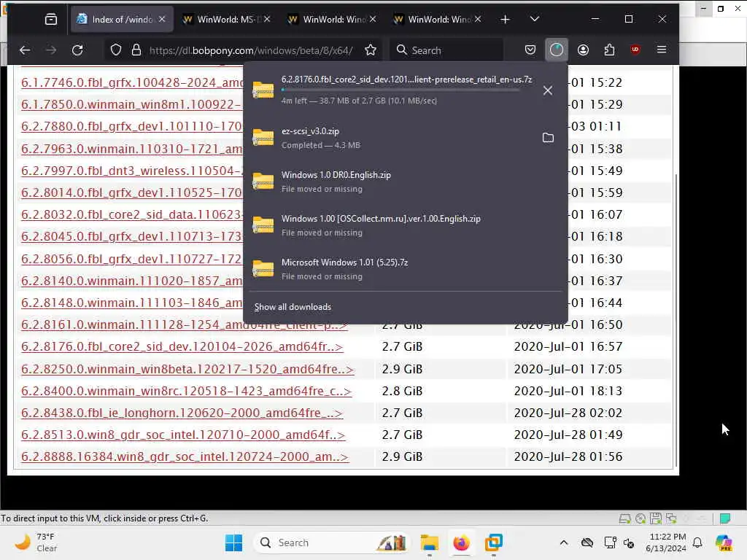Open the weather widget
The width and height of the screenshot is (747, 560).
coord(36,542)
